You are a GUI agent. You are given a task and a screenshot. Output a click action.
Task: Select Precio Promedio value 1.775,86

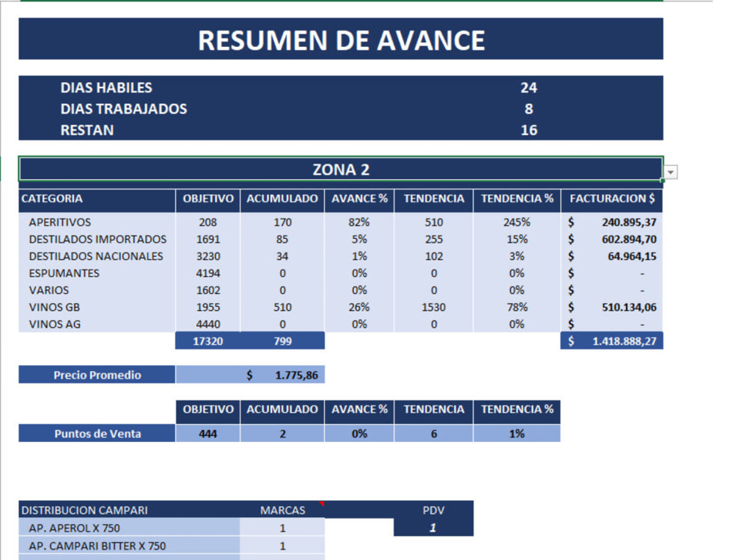[x=282, y=375]
